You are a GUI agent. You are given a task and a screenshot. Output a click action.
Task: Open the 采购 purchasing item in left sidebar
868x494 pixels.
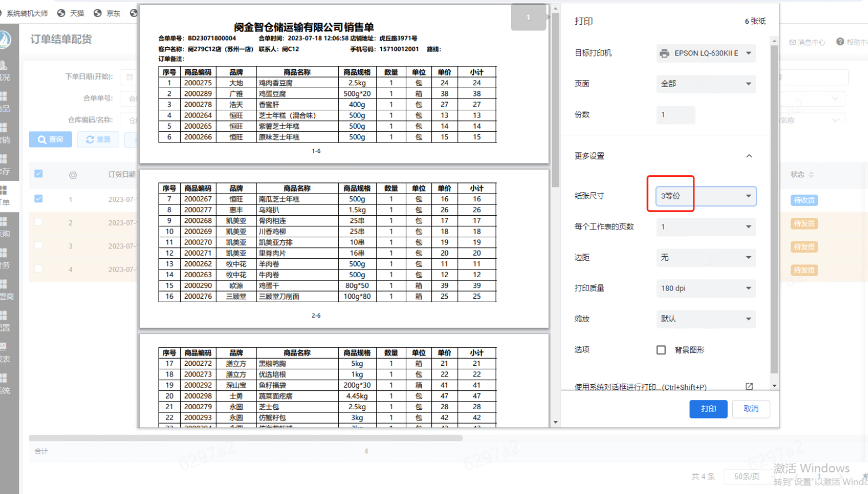[x=4, y=228]
